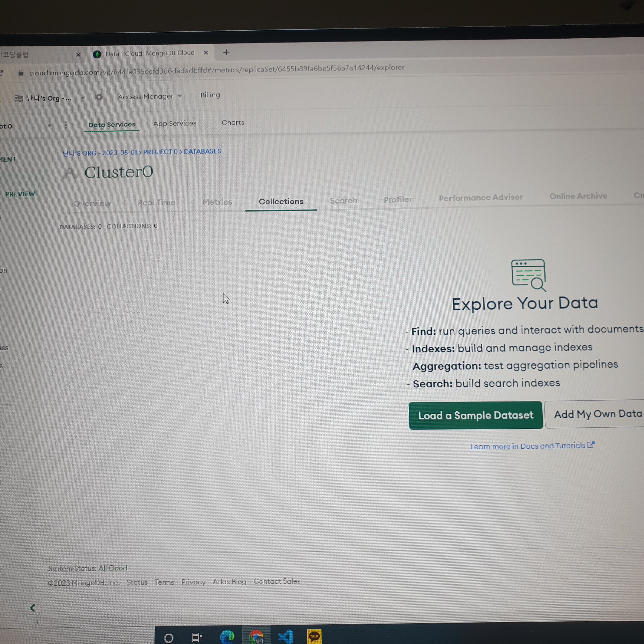Open the project three-dot options menu
The height and width of the screenshot is (644, 644).
click(66, 125)
